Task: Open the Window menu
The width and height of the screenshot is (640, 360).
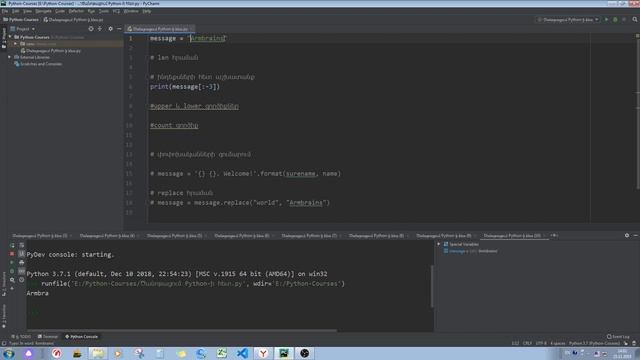Action: point(131,11)
